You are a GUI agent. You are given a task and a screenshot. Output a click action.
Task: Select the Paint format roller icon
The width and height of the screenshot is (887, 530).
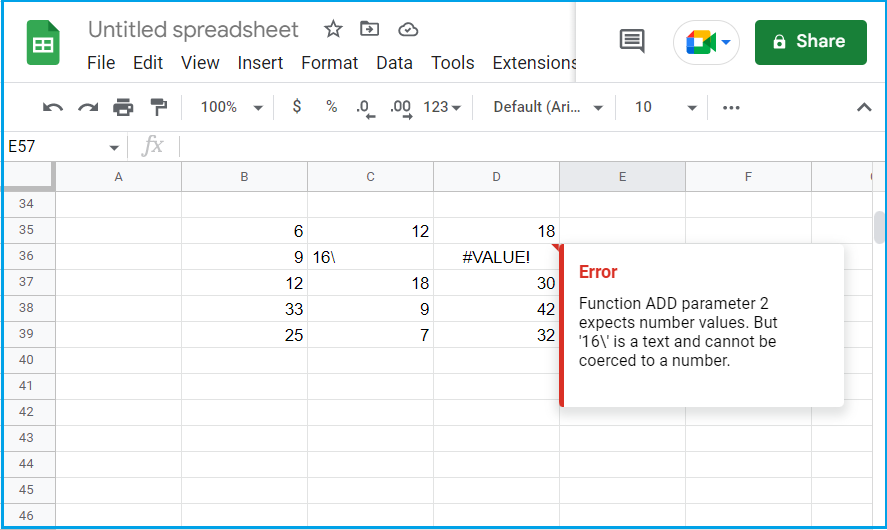pos(158,107)
